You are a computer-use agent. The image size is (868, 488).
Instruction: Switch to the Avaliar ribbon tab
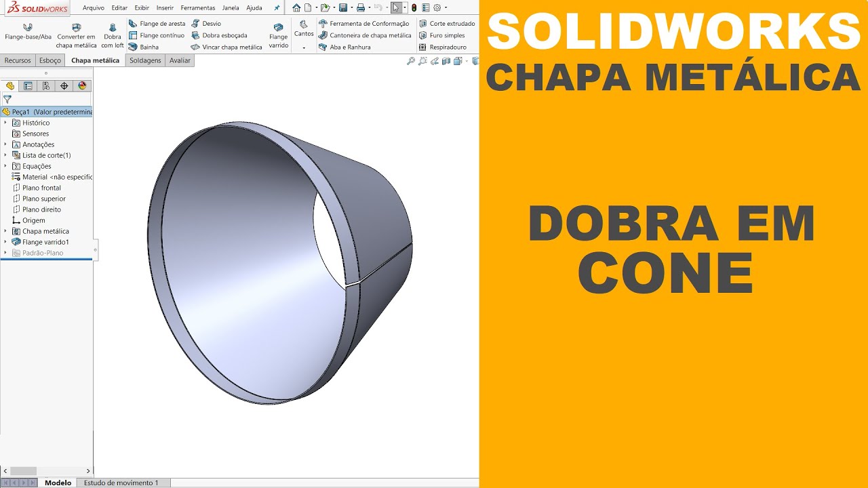(180, 60)
